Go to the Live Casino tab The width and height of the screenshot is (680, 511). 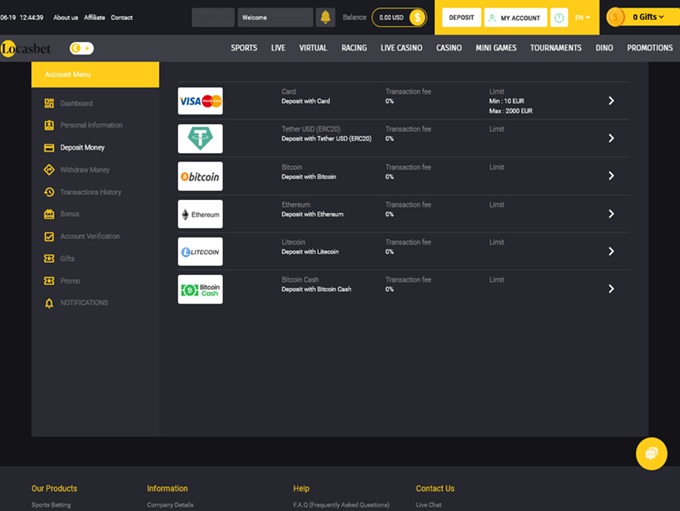tap(401, 48)
